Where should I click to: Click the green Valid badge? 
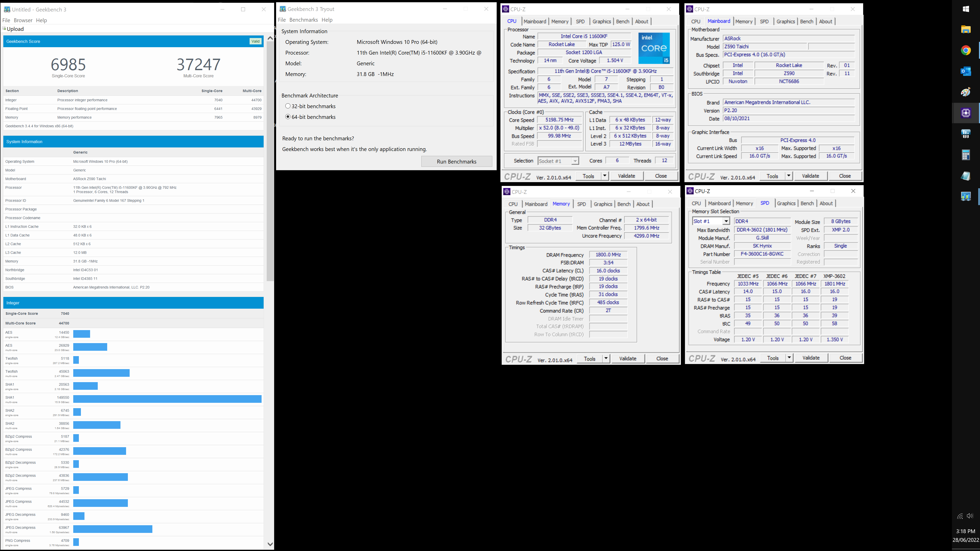click(x=256, y=41)
